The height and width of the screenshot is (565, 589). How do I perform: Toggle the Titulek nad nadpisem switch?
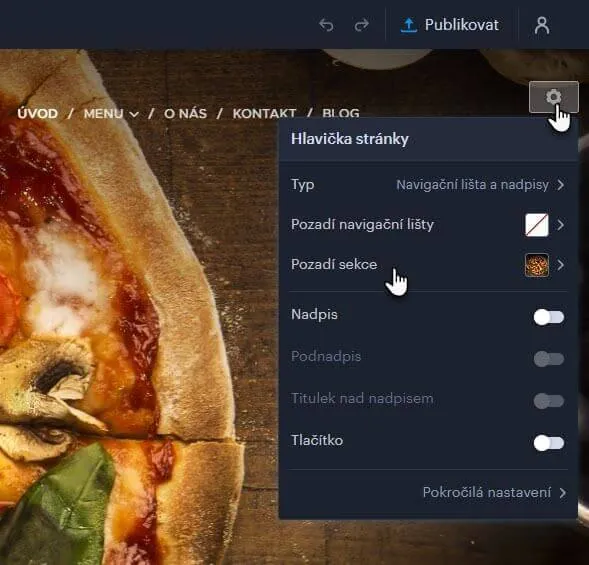tap(548, 401)
